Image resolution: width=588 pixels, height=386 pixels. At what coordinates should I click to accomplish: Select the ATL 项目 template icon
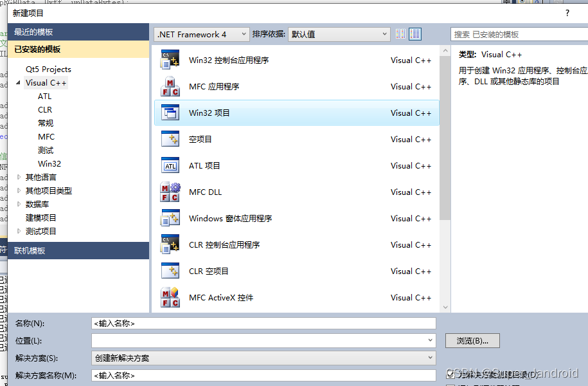(170, 165)
